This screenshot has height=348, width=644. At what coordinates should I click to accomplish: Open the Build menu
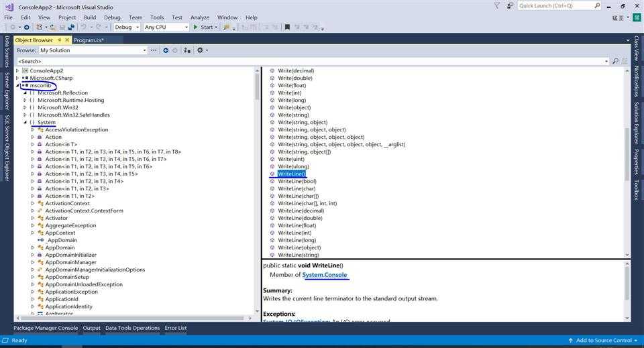(89, 17)
